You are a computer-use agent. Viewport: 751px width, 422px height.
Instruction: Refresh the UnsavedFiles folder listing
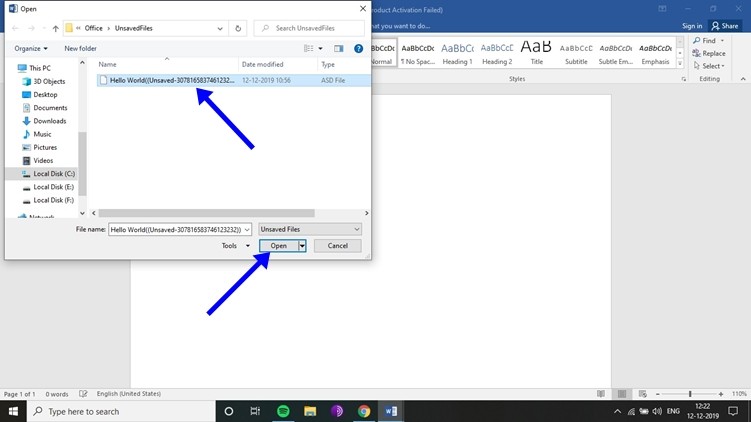238,28
